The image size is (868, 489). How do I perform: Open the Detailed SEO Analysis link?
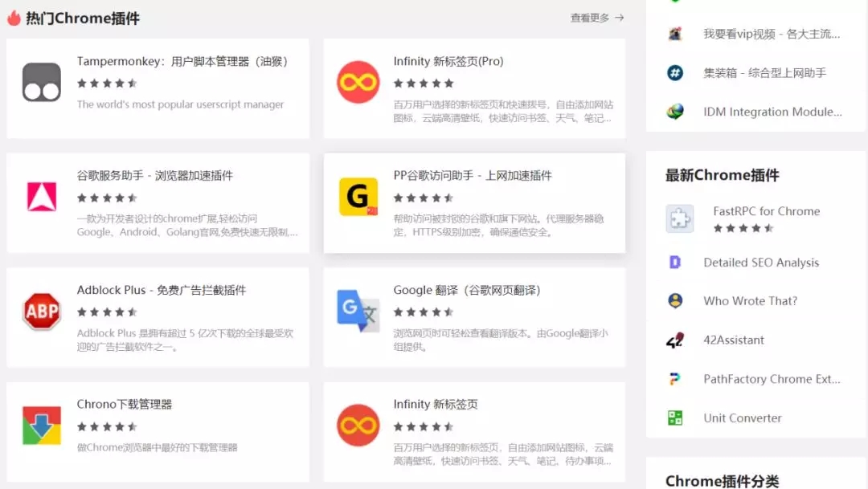coord(761,263)
